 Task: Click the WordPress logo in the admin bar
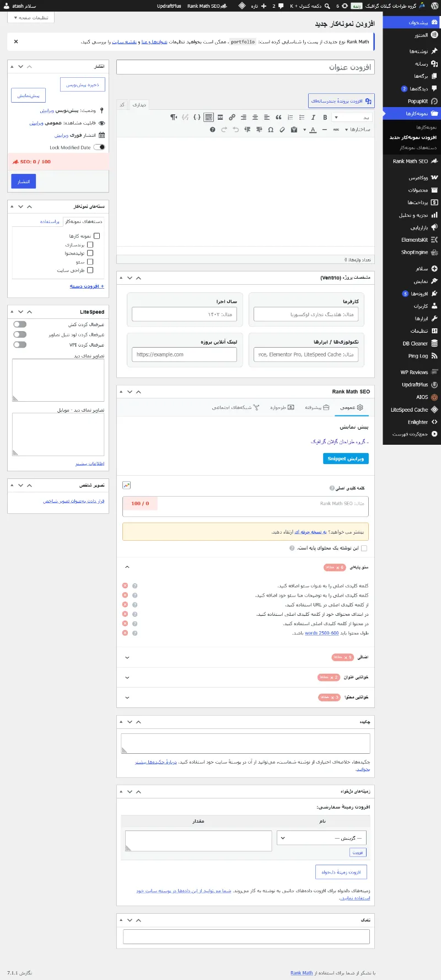pyautogui.click(x=435, y=6)
